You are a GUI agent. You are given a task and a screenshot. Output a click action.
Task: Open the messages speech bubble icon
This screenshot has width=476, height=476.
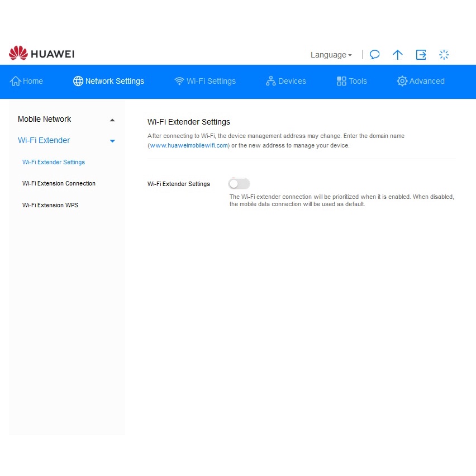click(x=375, y=55)
